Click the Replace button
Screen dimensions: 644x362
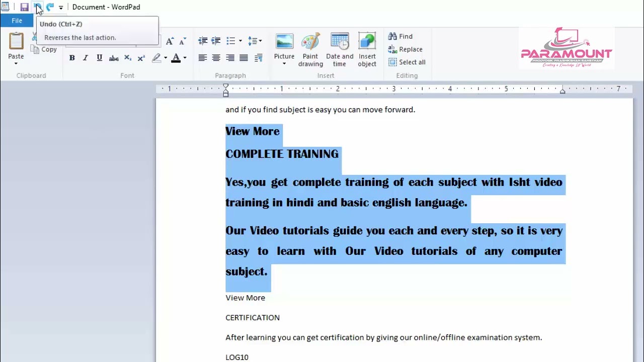coord(406,49)
